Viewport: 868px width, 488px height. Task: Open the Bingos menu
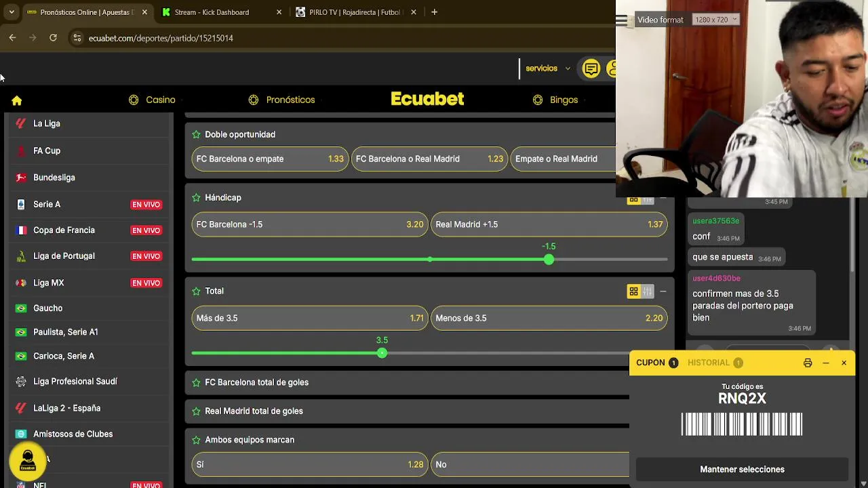[555, 100]
